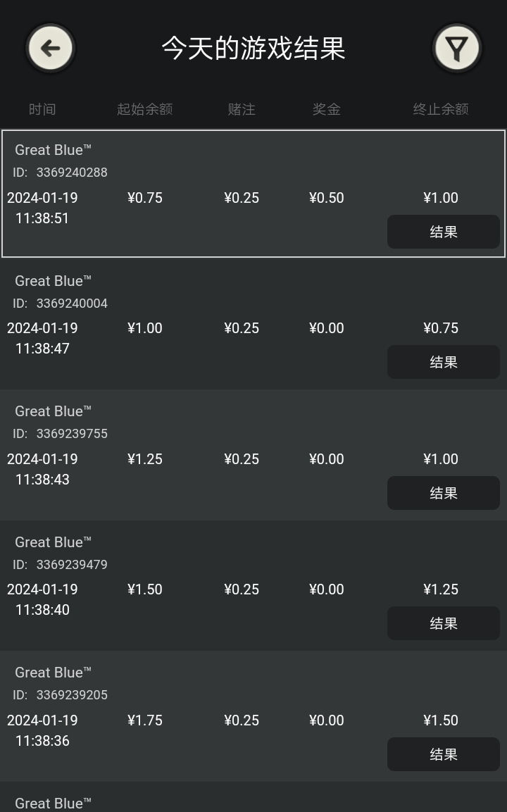Select the highlighted Great Blue entry at 11:38:51
Viewport: 507px width, 812px height.
tap(254, 194)
